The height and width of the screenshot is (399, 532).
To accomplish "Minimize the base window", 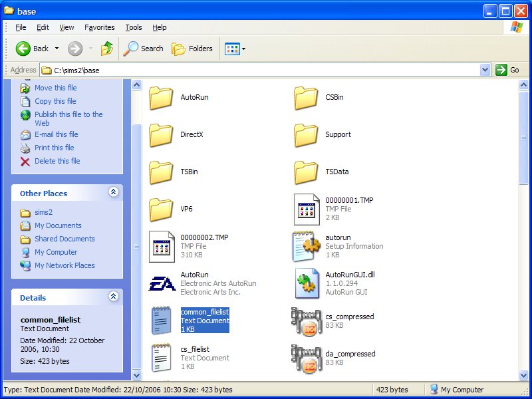I will click(x=490, y=11).
